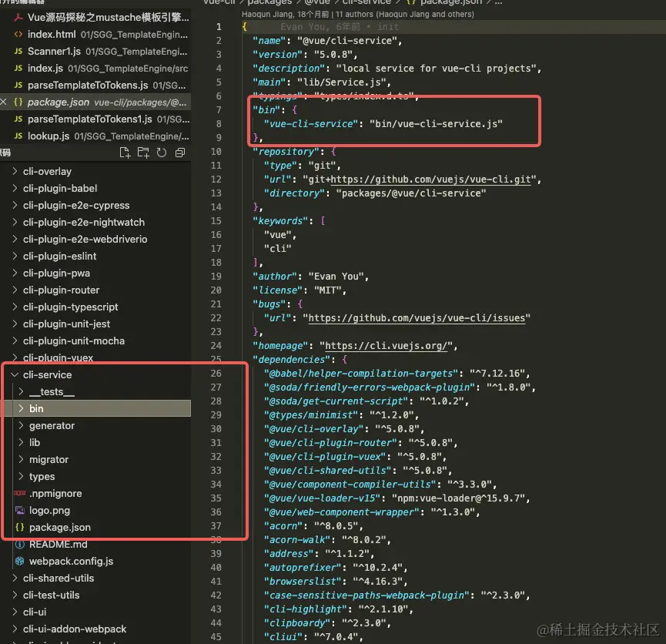This screenshot has width=666, height=644.
Task: Expand the cli-ui folder
Action: tap(95, 612)
